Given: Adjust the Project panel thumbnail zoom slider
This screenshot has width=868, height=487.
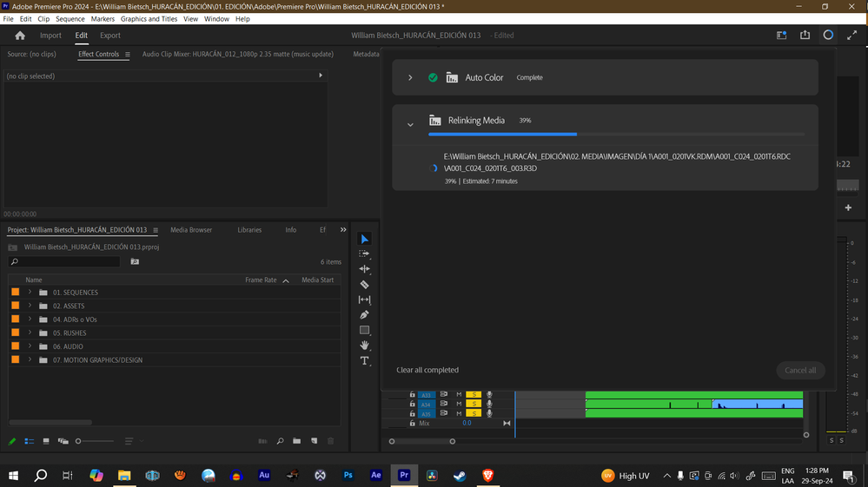Looking at the screenshot, I should (x=78, y=441).
